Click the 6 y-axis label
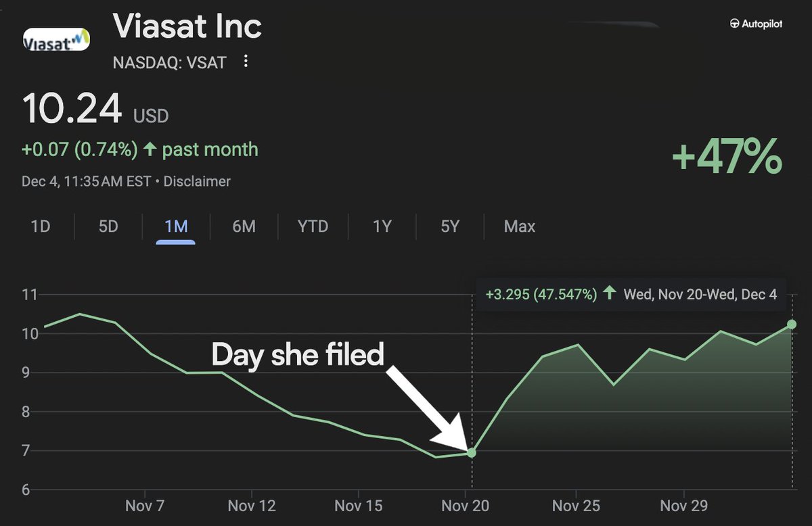 (x=26, y=490)
